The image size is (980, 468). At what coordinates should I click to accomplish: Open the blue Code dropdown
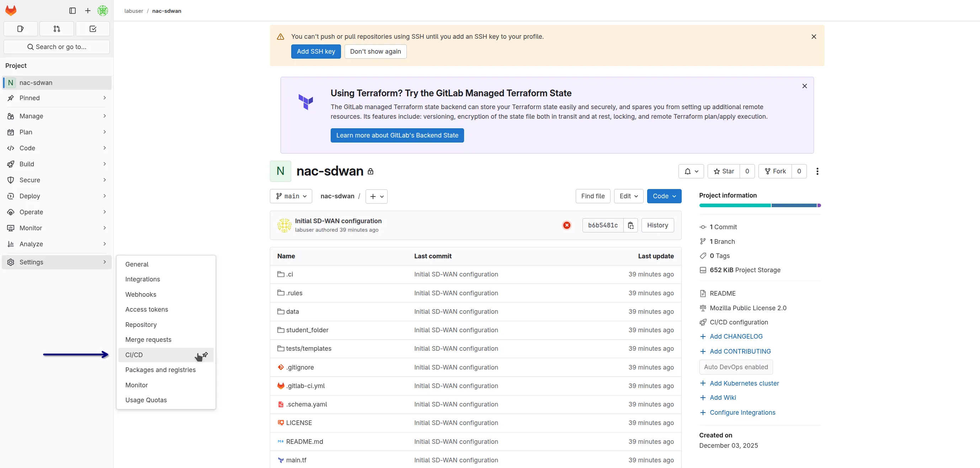[x=664, y=196]
